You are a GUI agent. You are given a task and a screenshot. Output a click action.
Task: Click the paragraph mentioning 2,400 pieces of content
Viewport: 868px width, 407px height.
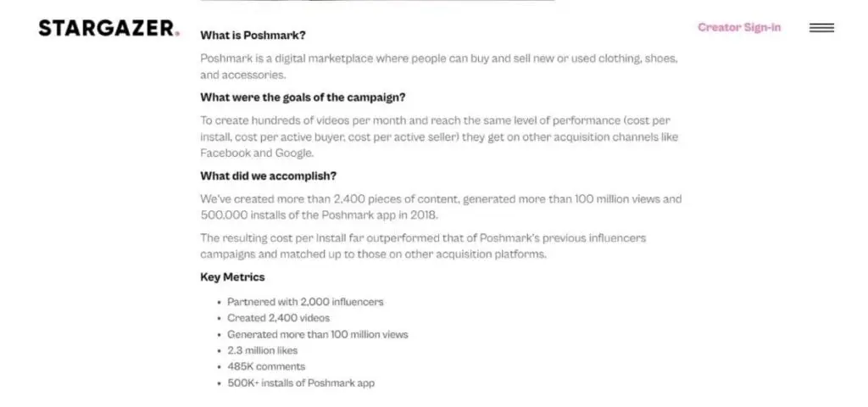(x=441, y=207)
